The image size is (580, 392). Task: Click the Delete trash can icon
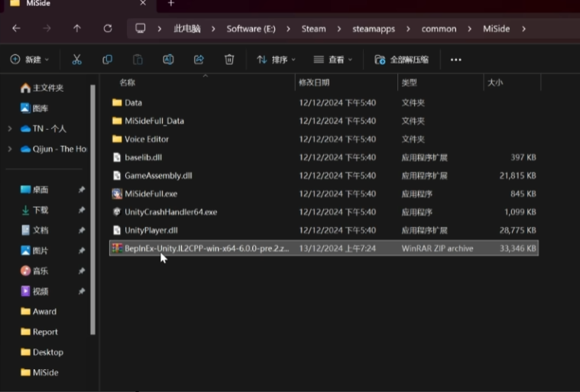229,60
